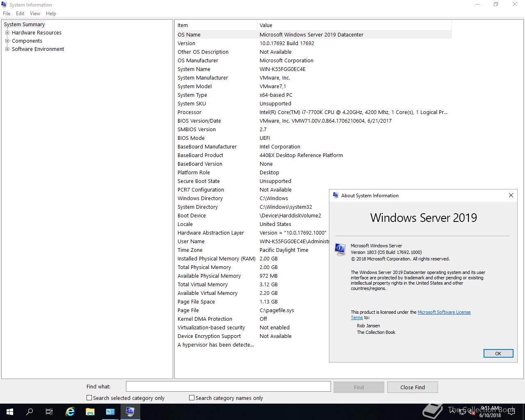Open the Action Center notification icon

[511, 412]
